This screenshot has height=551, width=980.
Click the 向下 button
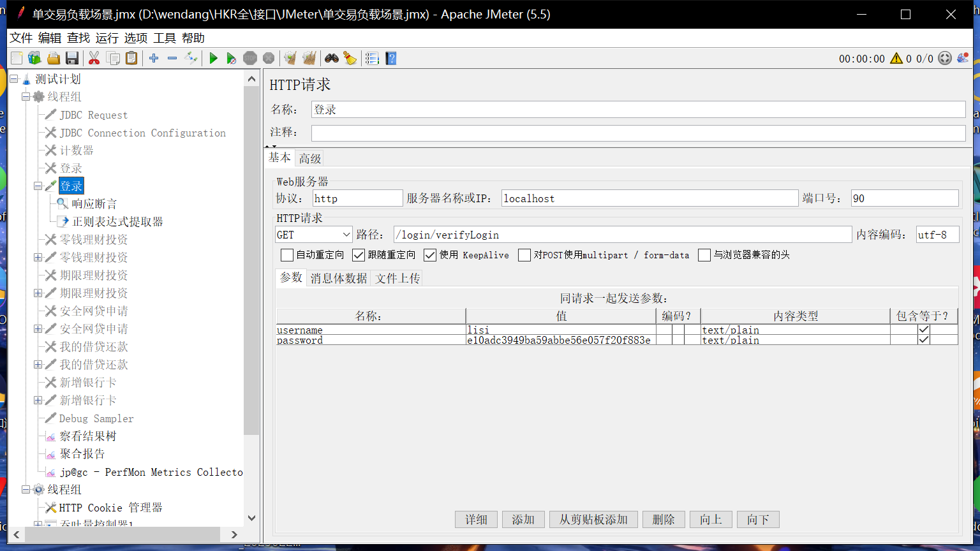pos(758,519)
